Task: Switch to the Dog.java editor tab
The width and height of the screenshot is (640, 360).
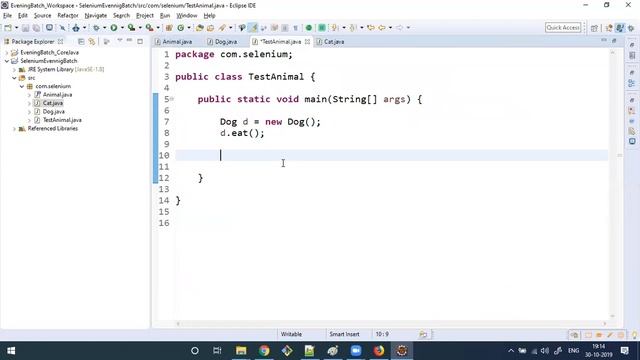Action: click(x=222, y=42)
